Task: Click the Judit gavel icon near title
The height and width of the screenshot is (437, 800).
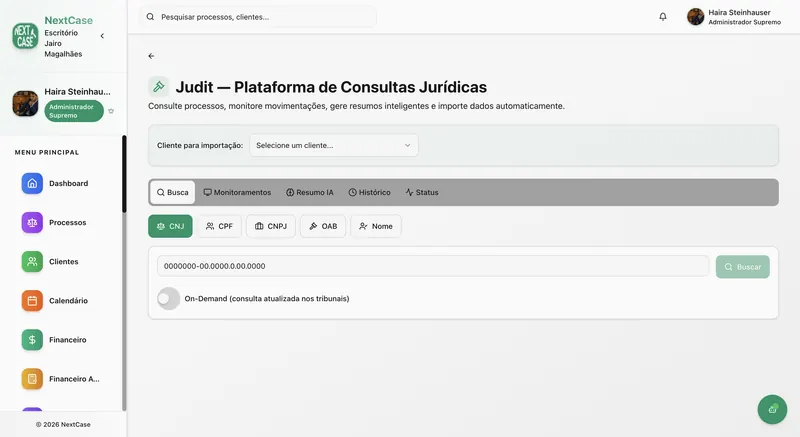Action: (x=159, y=86)
